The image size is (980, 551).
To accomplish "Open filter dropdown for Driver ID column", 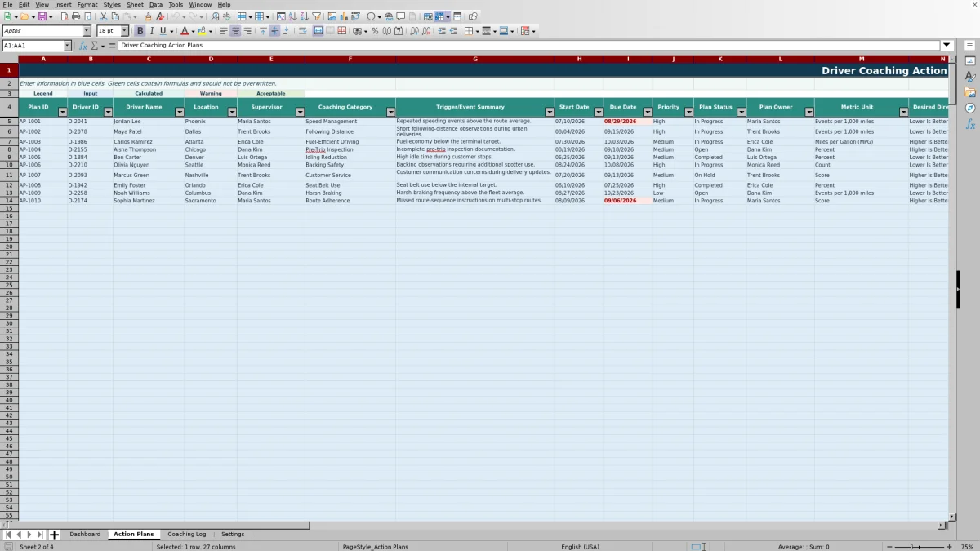I will [109, 112].
